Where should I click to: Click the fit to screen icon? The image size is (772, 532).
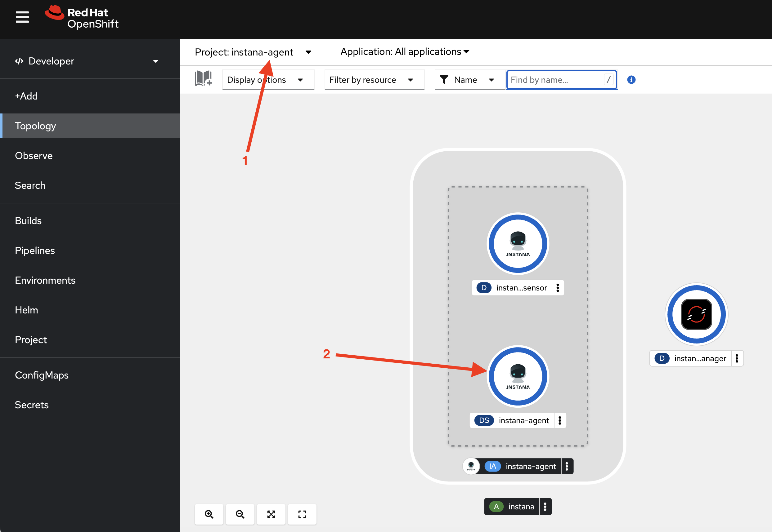pos(271,514)
